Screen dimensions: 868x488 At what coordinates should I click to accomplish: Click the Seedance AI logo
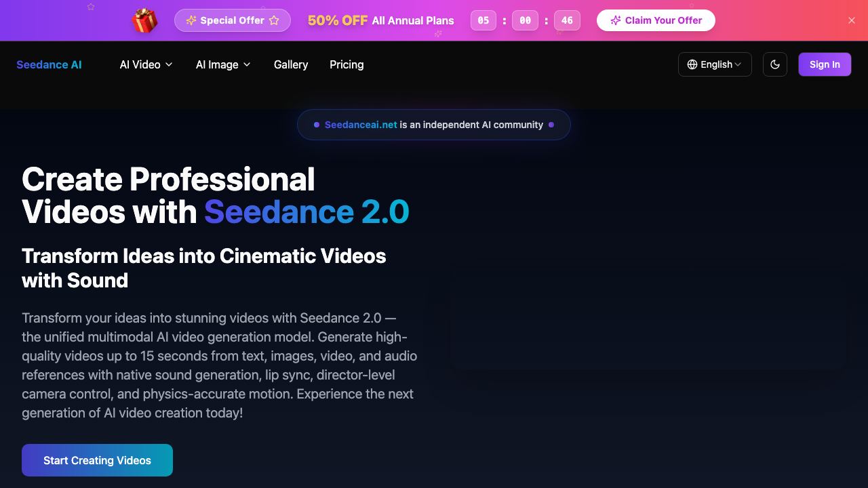click(49, 64)
